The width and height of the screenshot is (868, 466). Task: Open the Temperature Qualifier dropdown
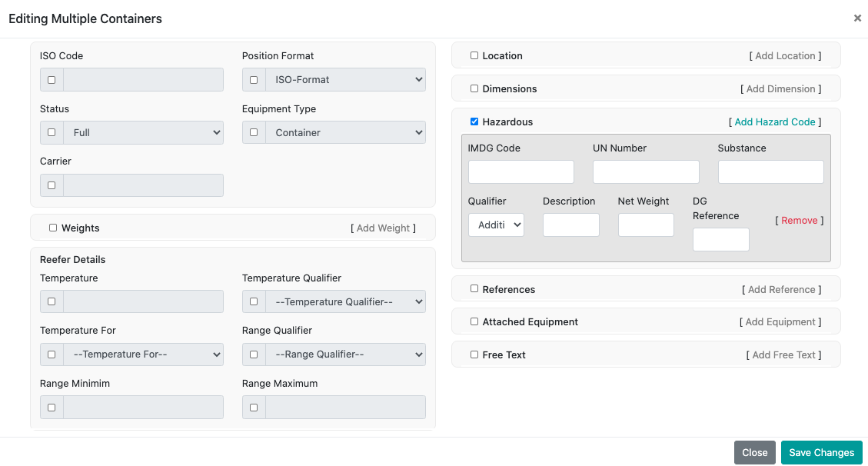(345, 301)
